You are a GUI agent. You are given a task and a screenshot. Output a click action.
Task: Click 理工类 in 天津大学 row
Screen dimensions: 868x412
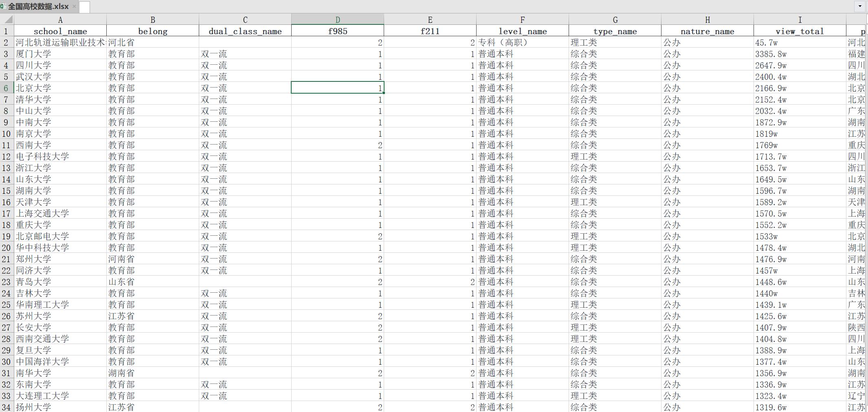click(615, 202)
